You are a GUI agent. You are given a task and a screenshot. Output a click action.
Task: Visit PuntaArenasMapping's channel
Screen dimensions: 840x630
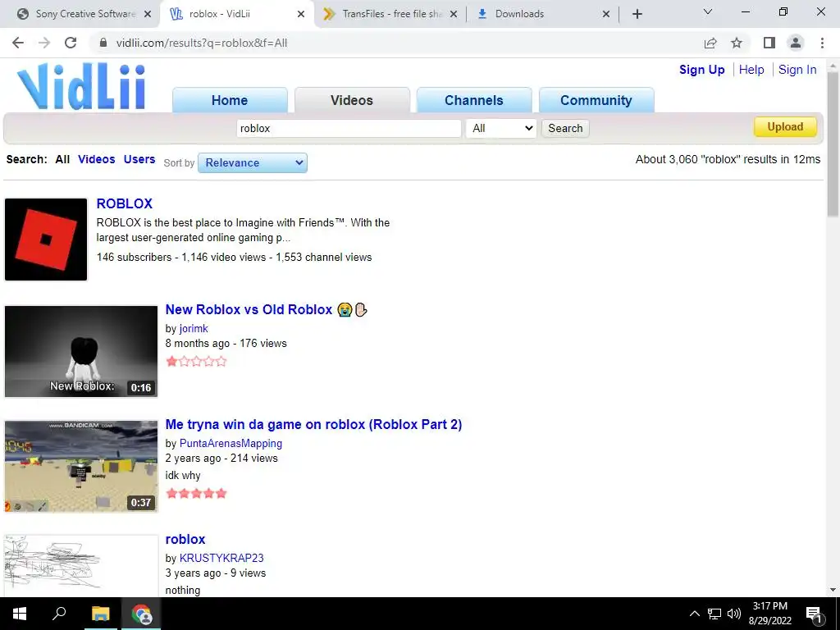(x=231, y=444)
